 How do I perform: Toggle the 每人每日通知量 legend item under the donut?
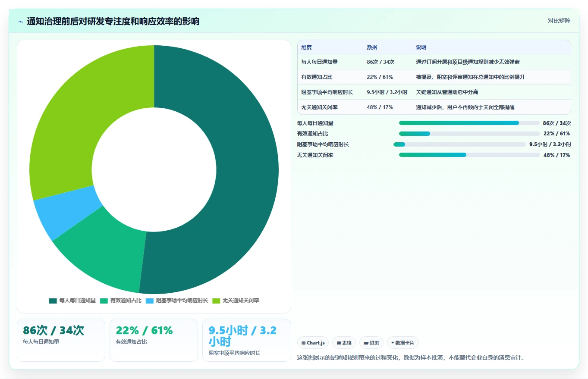click(72, 301)
